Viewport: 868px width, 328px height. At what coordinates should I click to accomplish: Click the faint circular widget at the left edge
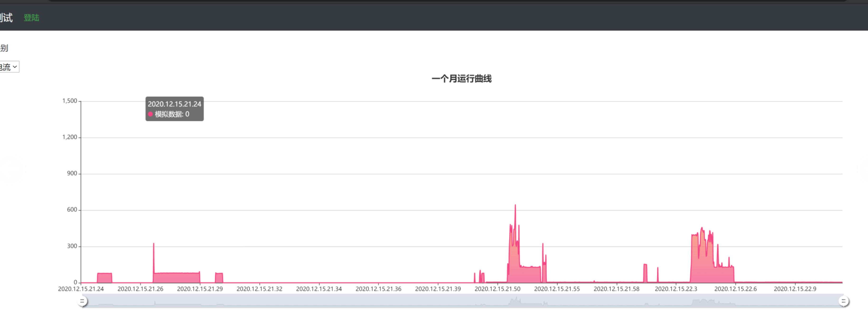(13, 170)
